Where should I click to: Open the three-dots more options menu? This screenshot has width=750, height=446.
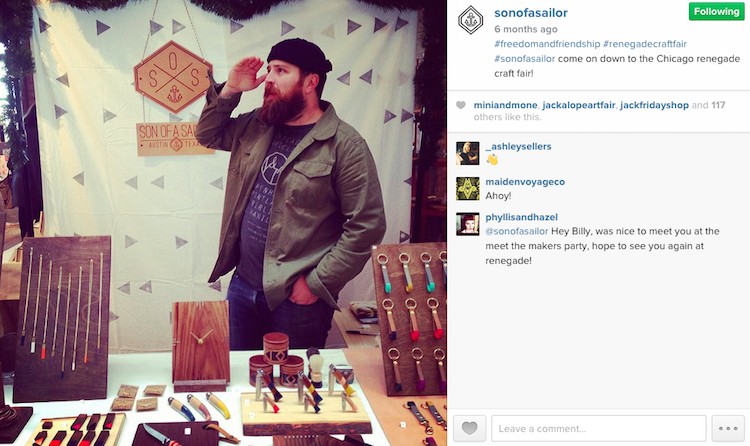[x=728, y=428]
